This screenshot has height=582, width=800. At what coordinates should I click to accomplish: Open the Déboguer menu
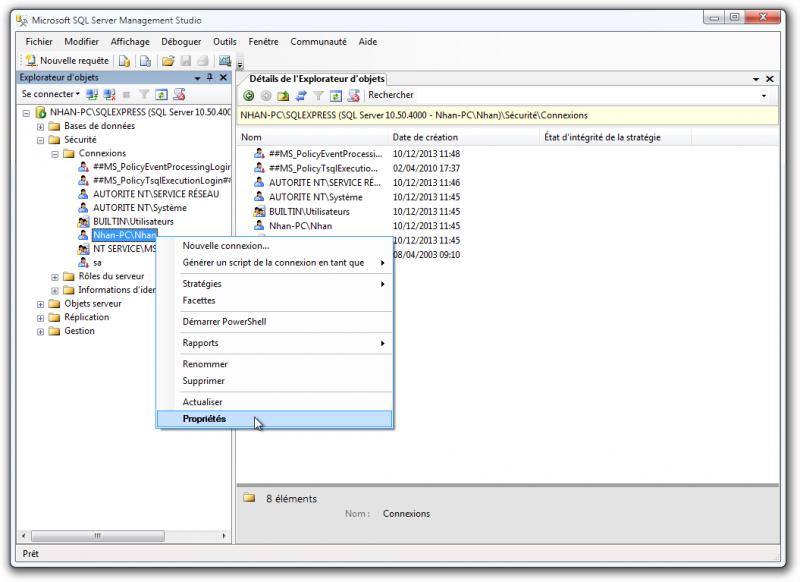click(181, 42)
